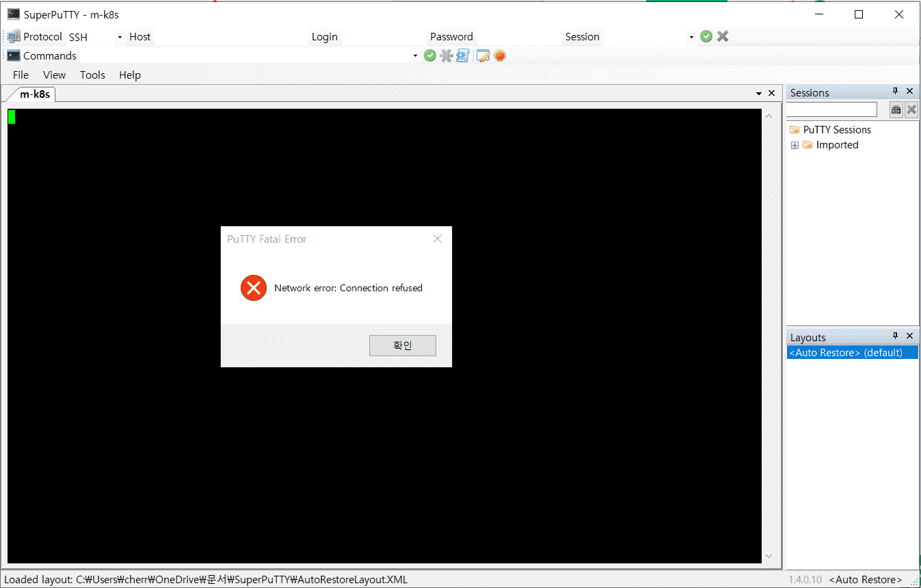Screen dimensions: 921x588
Task: Close the m-k8s document tab
Action: [x=772, y=93]
